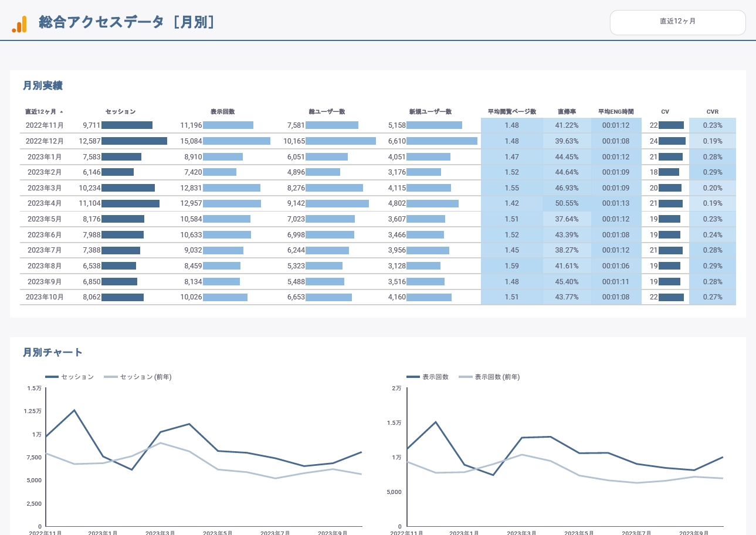Click the CVR column header

coord(712,111)
